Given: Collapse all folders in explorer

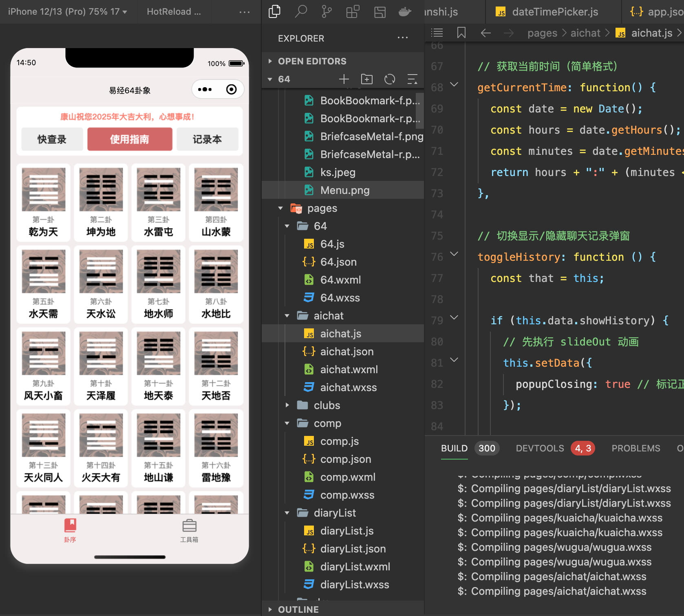Looking at the screenshot, I should coord(413,79).
